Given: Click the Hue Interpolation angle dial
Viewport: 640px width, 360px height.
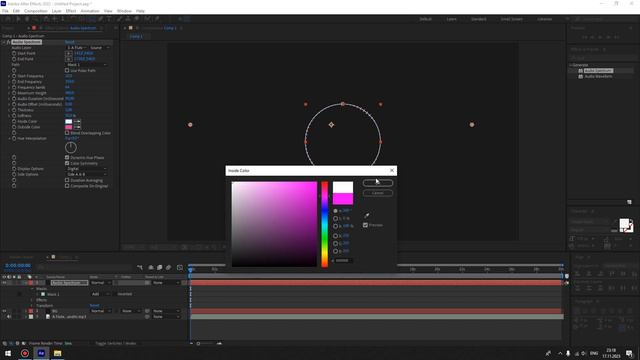Looking at the screenshot, I should [x=71, y=147].
